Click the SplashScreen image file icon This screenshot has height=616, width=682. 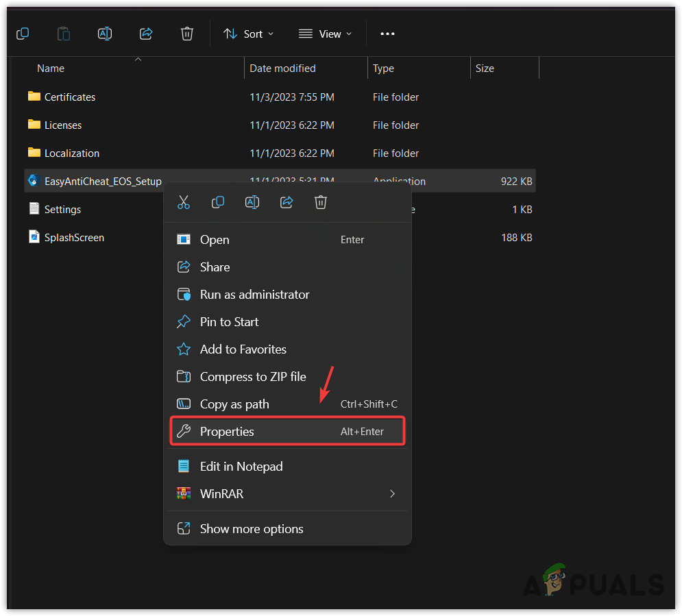click(34, 236)
